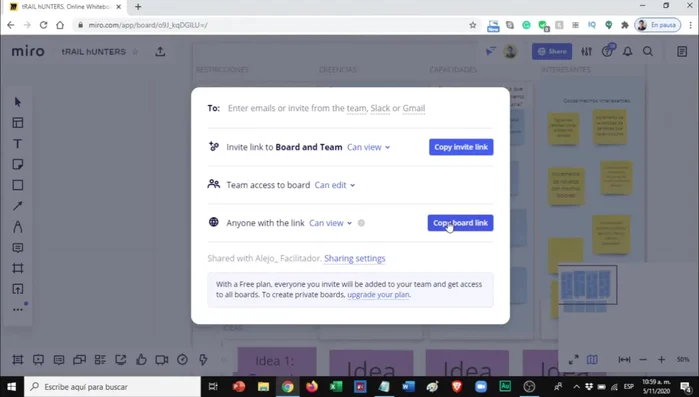
Task: Click the collaborator cursors icon
Action: pyautogui.click(x=490, y=52)
